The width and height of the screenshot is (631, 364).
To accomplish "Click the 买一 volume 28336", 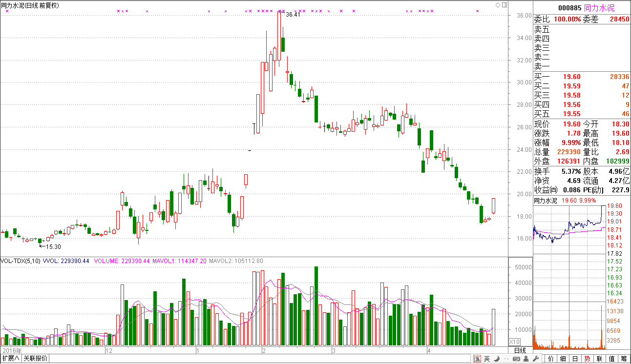I will pos(620,77).
